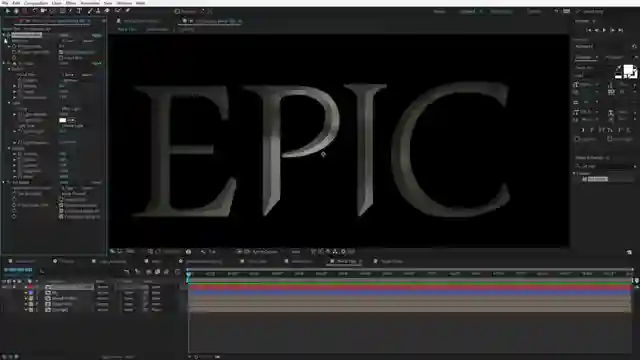
Task: Select the blue layer bar in timeline
Action: pos(409,292)
